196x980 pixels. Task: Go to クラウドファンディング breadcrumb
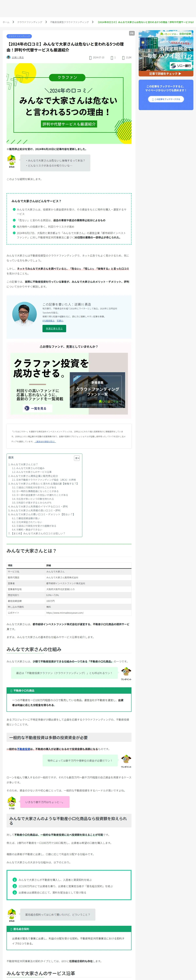pos(30,22)
